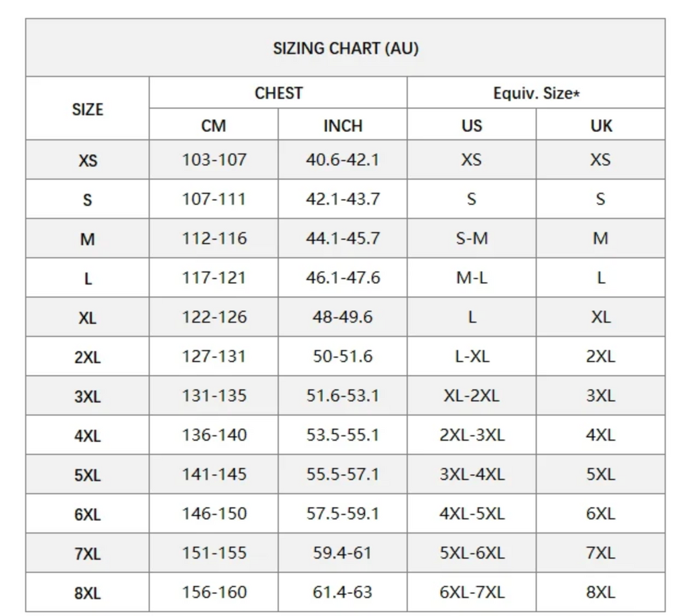Click the US column header
The height and width of the screenshot is (616, 686).
[472, 126]
